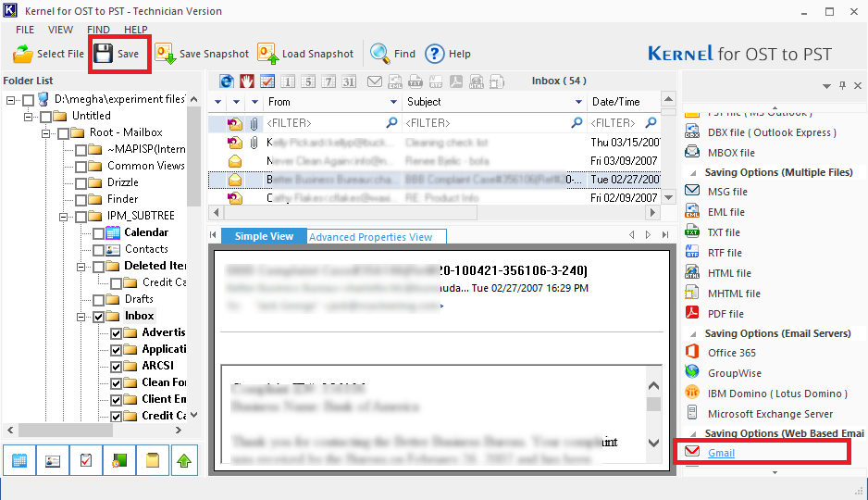Click folder list horizontal scrollbar thumb
Screen dimensions: 868x500
(x=66, y=431)
